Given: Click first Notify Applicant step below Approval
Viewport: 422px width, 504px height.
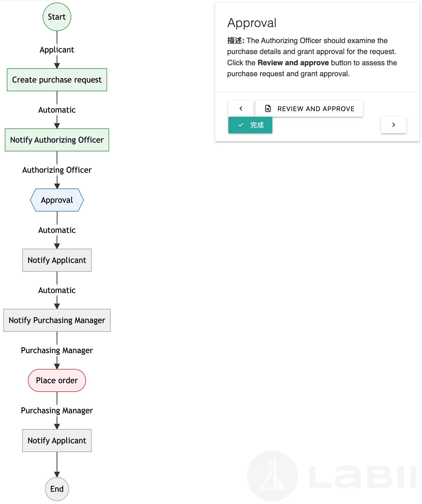Looking at the screenshot, I should pyautogui.click(x=57, y=260).
